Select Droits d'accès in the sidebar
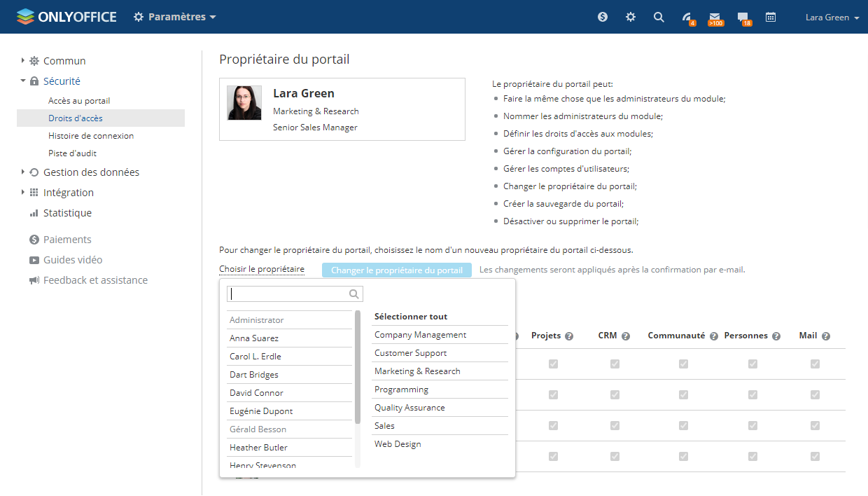This screenshot has width=868, height=496. point(101,118)
